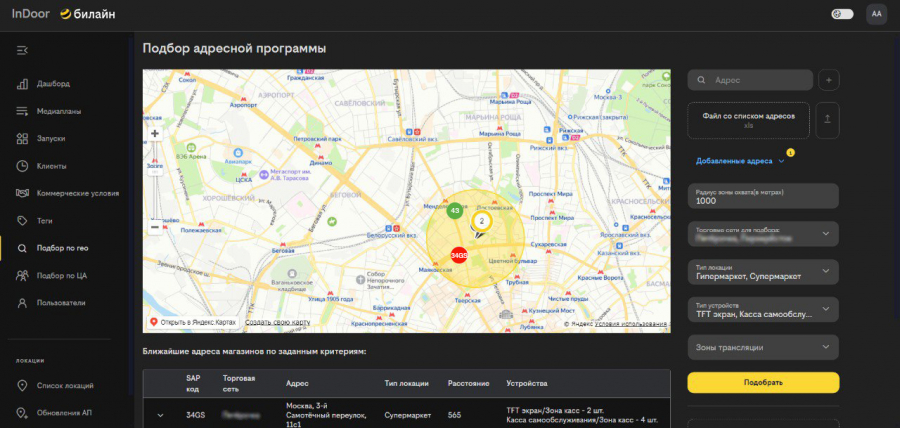
Task: Click the Клиенты clock icon
Action: (23, 165)
